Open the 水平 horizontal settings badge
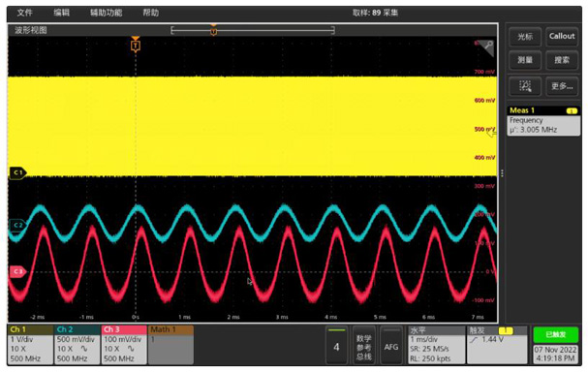 click(436, 345)
